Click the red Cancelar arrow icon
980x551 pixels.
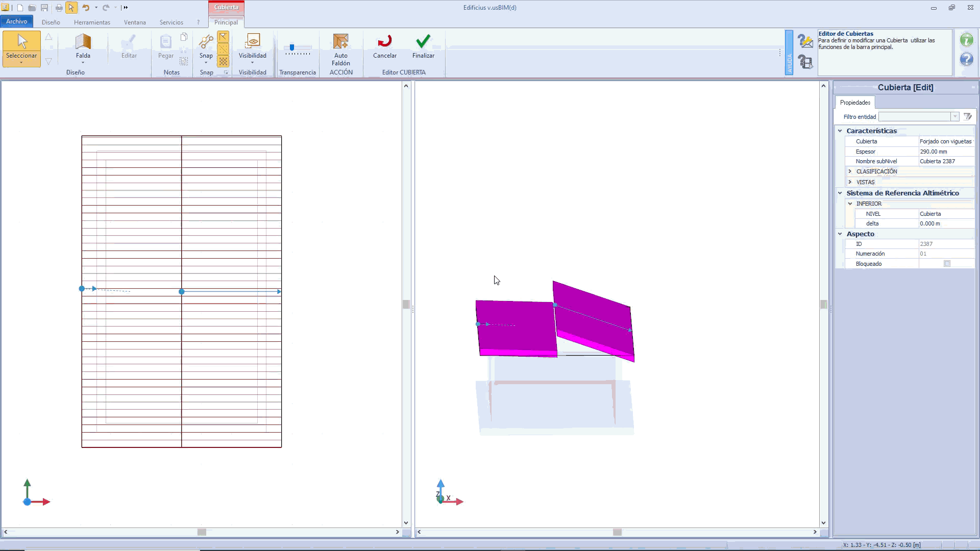pos(384,41)
